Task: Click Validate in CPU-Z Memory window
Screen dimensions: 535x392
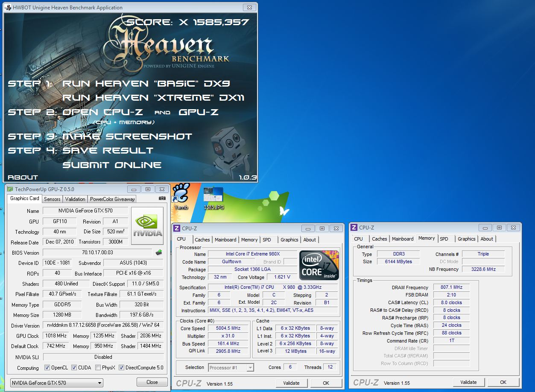Action: point(468,382)
